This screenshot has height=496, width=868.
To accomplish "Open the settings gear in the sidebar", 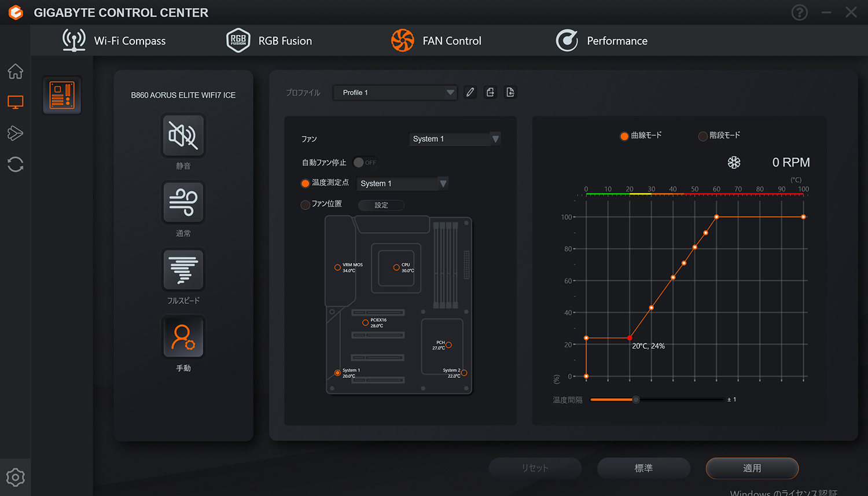I will (16, 477).
